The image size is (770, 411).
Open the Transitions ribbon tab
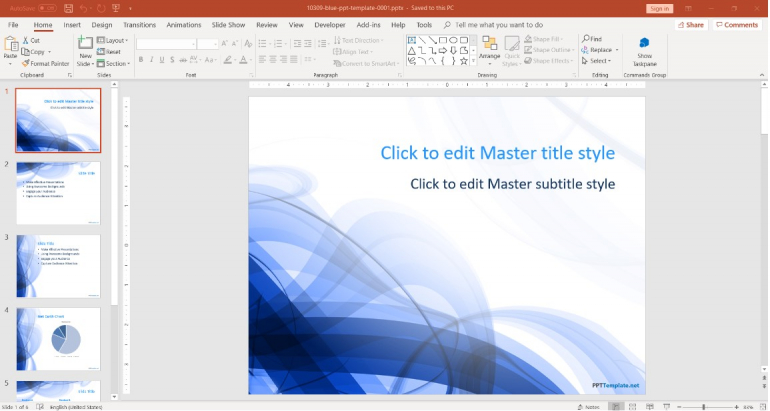pos(139,24)
